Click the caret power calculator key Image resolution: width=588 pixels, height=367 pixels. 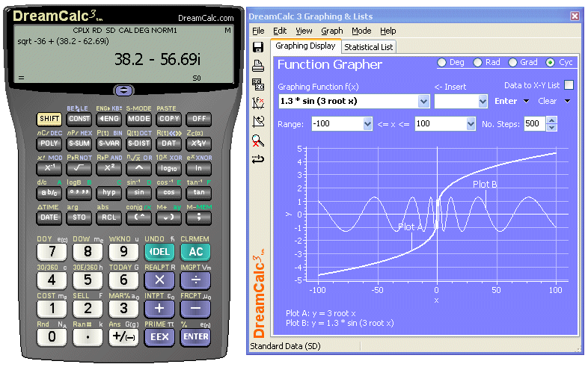click(138, 168)
